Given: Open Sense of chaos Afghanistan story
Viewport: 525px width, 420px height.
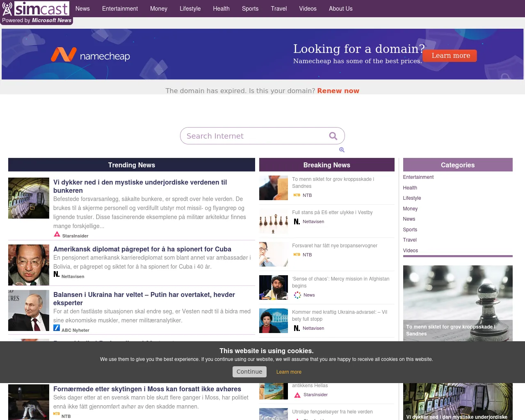Looking at the screenshot, I should [x=340, y=282].
